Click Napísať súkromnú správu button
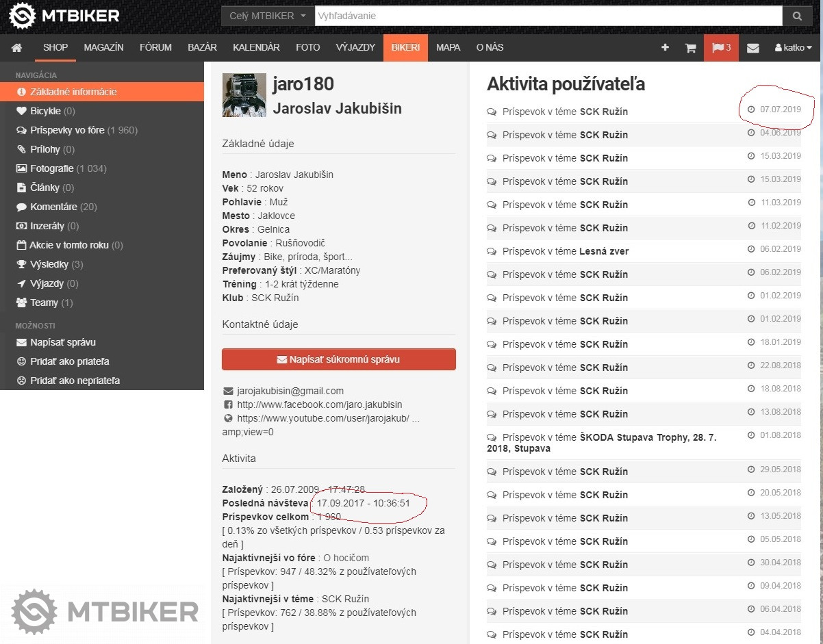Screen dimensions: 823x644 click(338, 359)
